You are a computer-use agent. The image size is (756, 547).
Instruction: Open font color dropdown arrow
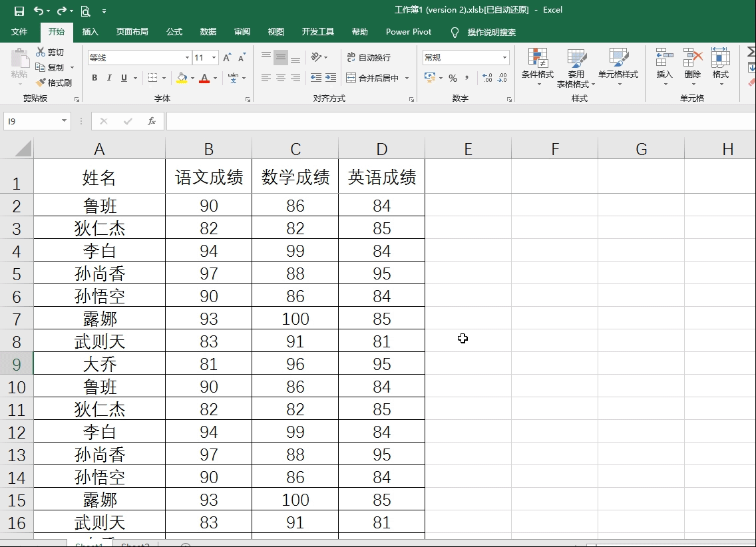click(x=215, y=78)
